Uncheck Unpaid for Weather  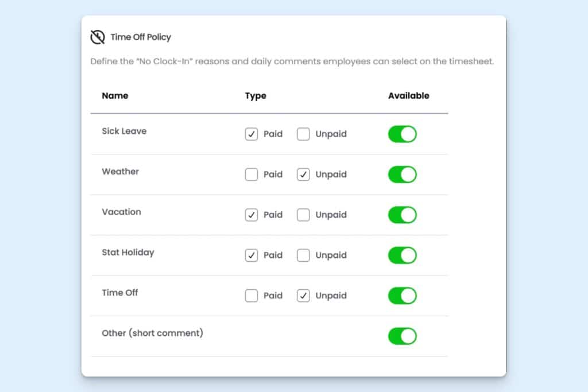[x=303, y=174]
